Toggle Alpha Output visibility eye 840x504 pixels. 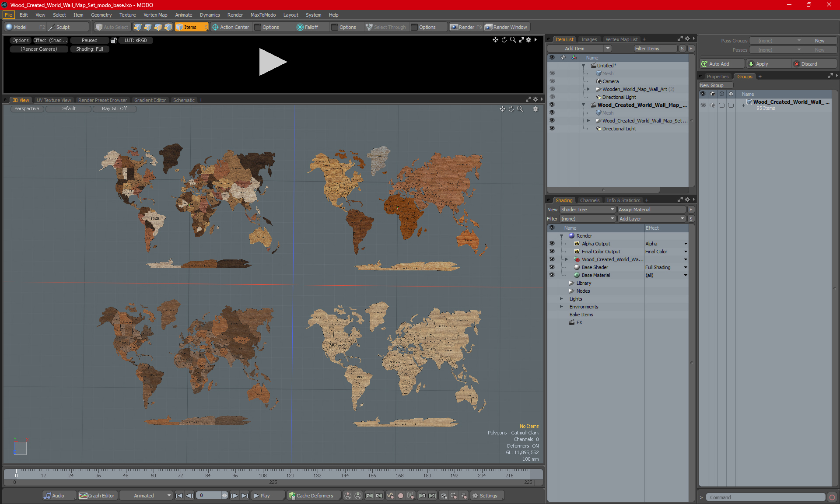tap(552, 244)
